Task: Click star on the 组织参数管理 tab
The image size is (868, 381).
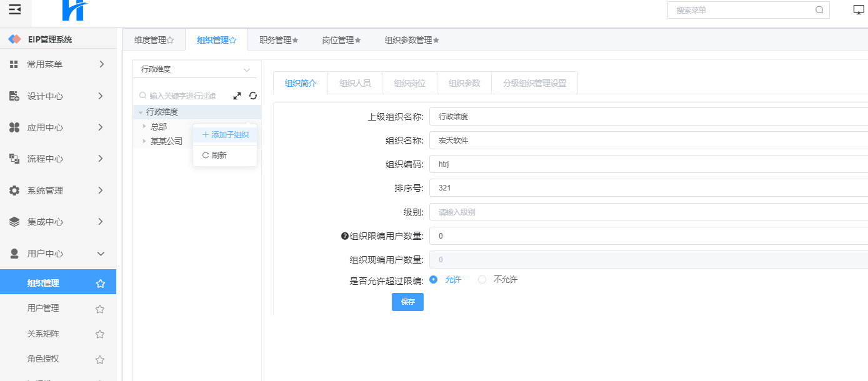Action: pyautogui.click(x=436, y=40)
